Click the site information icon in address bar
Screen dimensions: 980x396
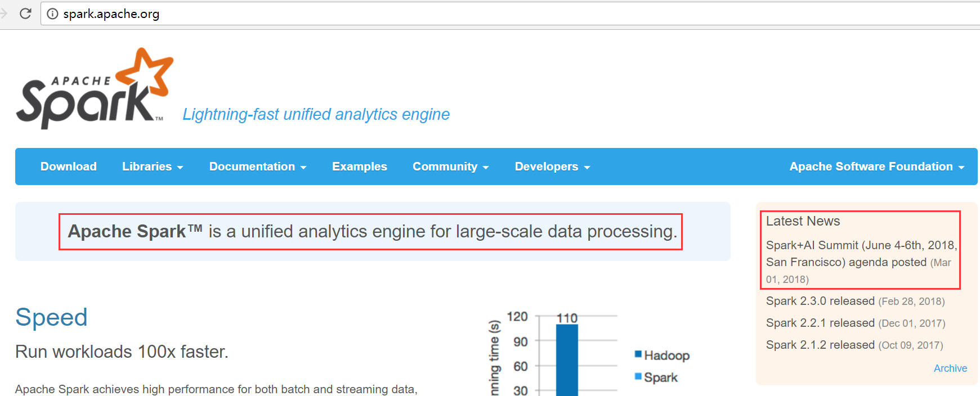[52, 13]
